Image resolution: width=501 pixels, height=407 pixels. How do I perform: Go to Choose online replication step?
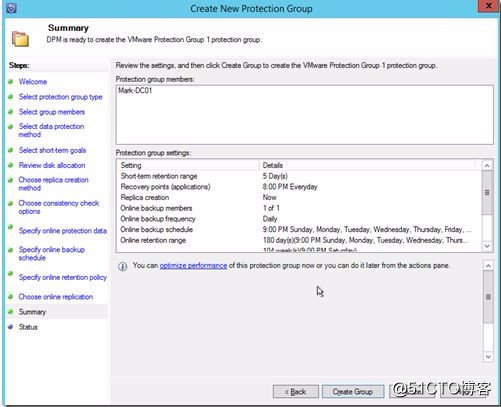[x=56, y=297]
